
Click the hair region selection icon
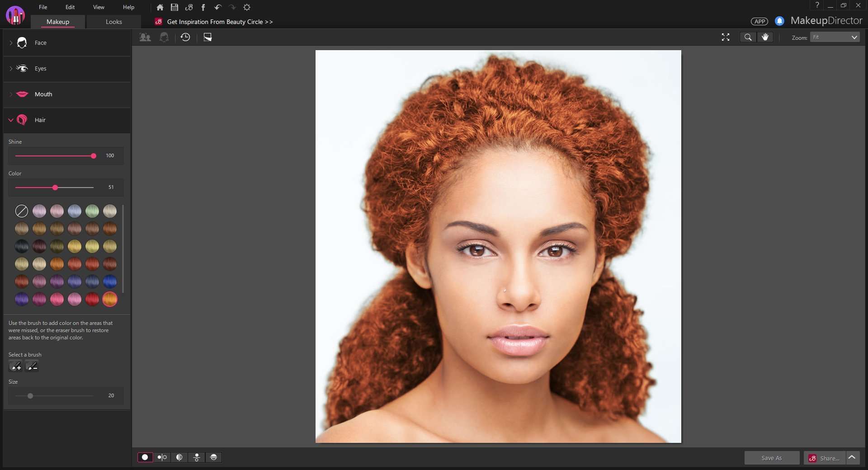point(164,38)
